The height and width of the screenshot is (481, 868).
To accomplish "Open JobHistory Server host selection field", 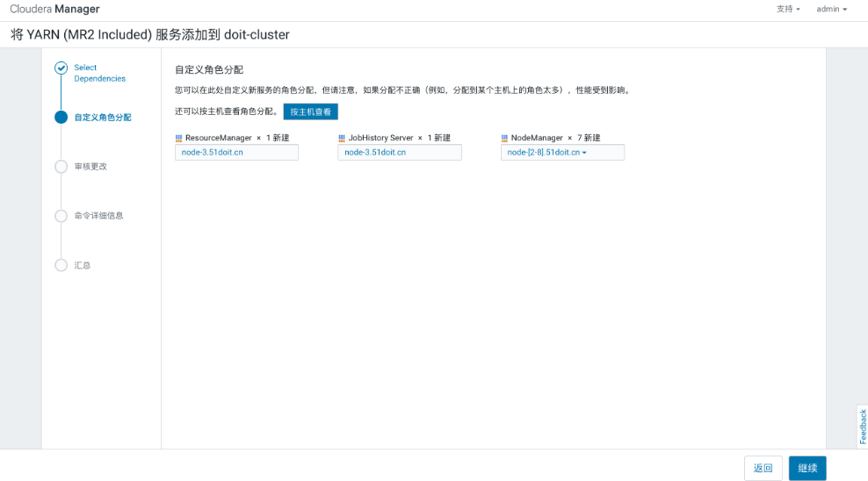I will coord(400,153).
